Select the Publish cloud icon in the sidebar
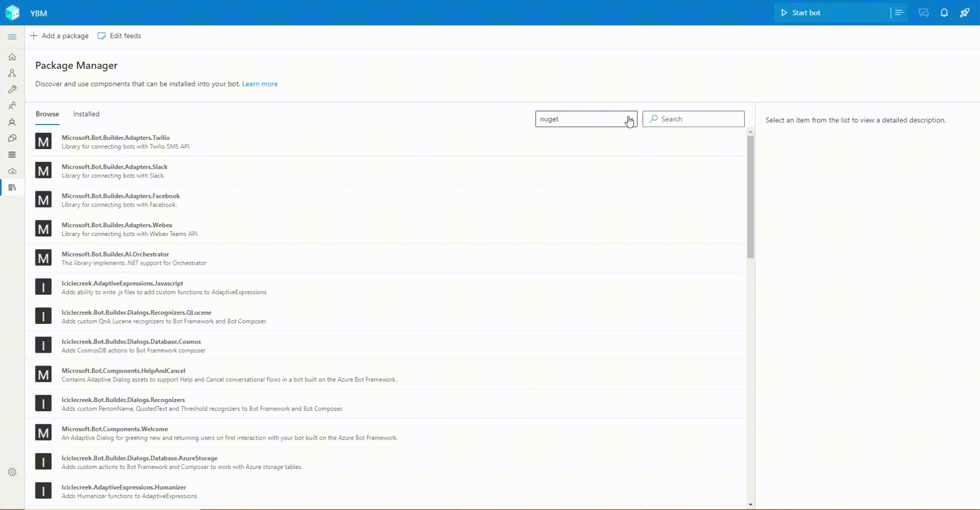 coord(12,171)
